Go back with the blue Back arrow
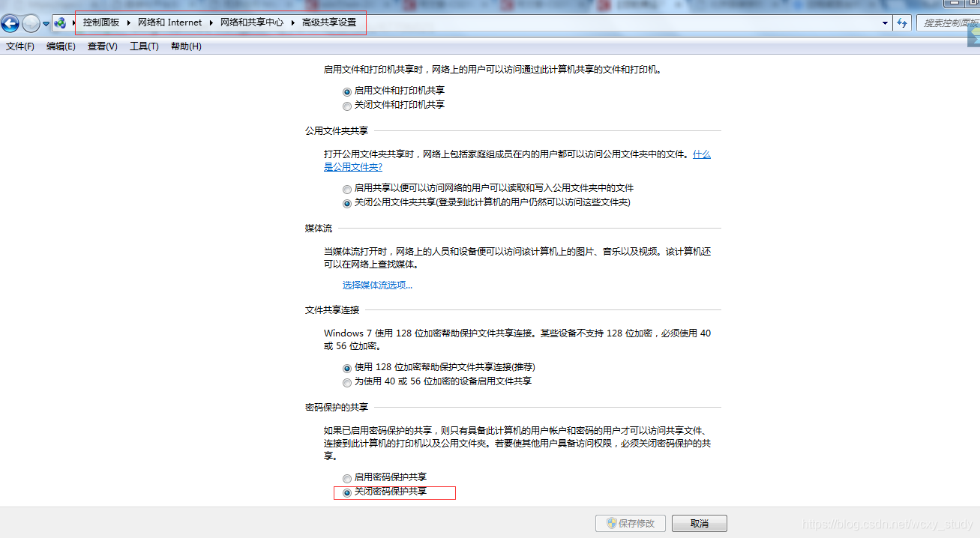The height and width of the screenshot is (538, 980). click(10, 24)
